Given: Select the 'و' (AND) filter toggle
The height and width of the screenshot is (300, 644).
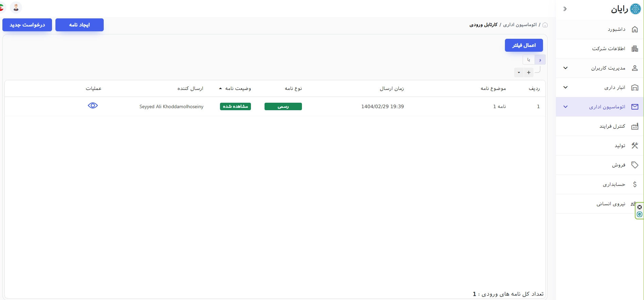Looking at the screenshot, I should point(540,60).
